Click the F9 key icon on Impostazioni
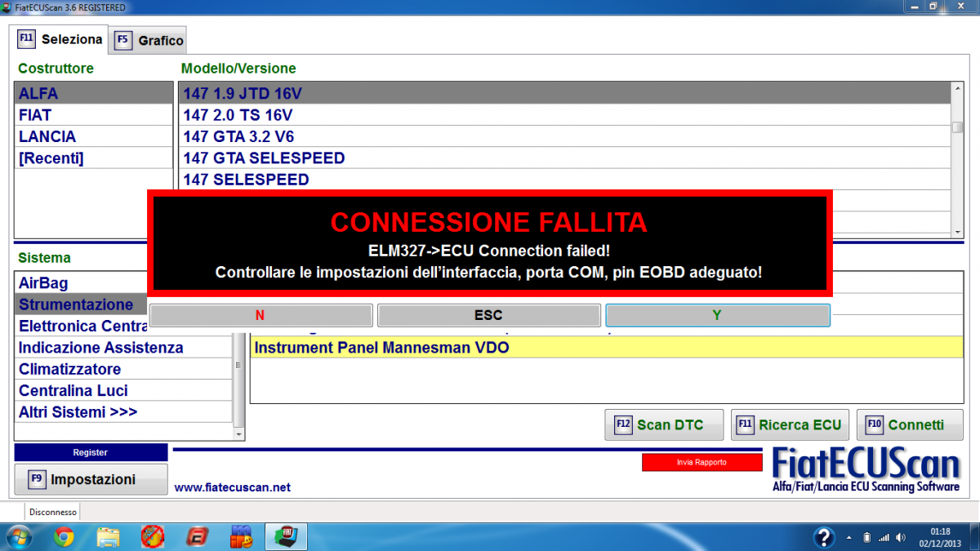Screen dimensions: 980x551 [37, 479]
